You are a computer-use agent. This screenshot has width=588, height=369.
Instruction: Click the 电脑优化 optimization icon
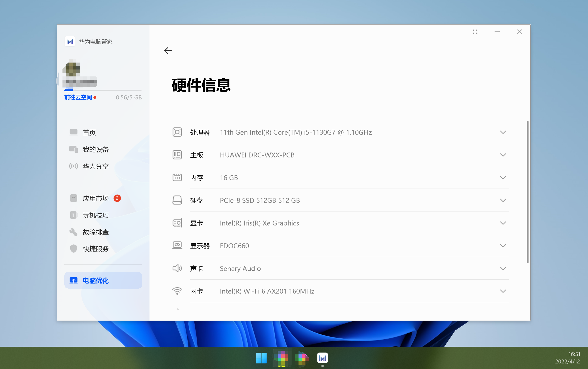(73, 281)
